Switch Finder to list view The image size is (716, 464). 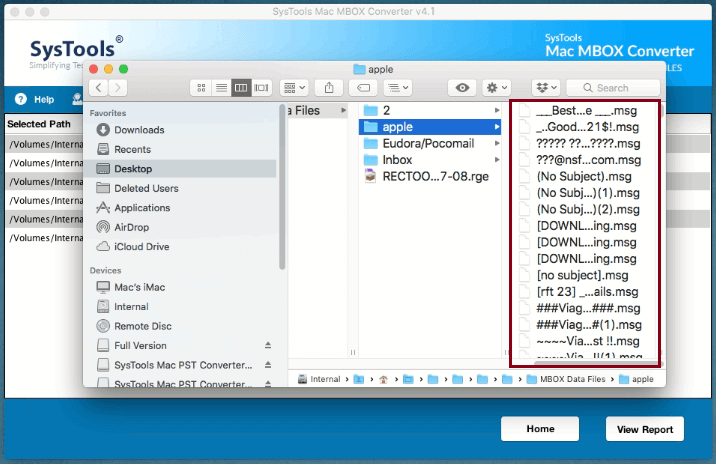221,88
